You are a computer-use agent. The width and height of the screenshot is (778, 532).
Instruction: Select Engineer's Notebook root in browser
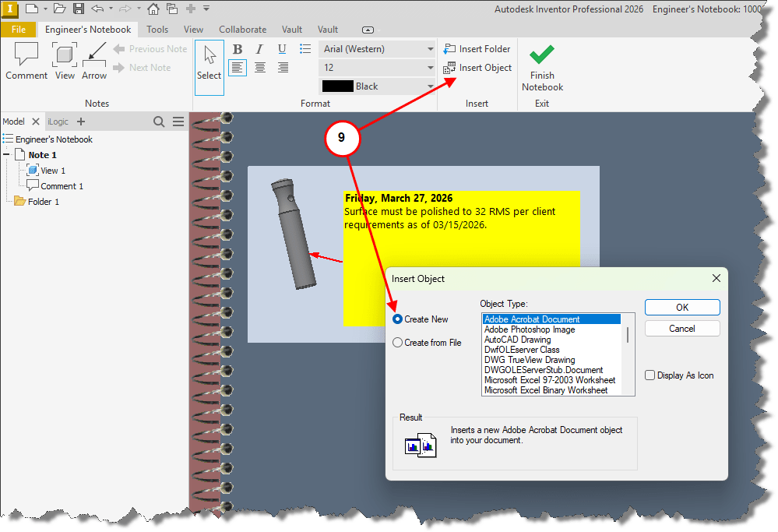(54, 139)
